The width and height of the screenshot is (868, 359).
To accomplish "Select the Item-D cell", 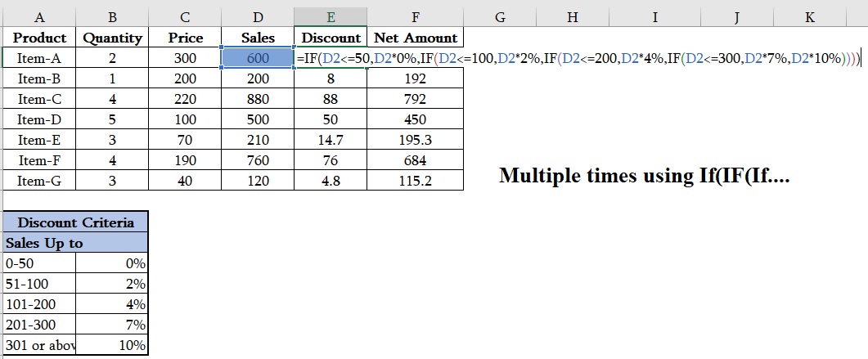I will (x=39, y=119).
